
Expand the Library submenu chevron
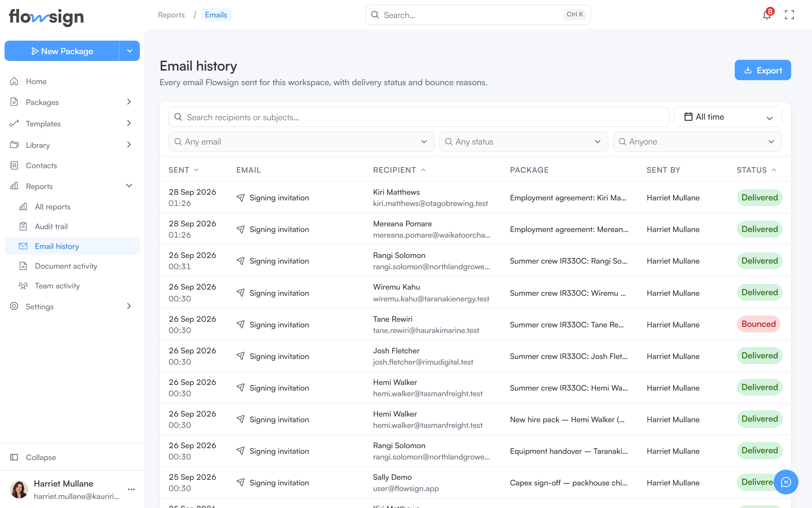(x=129, y=145)
